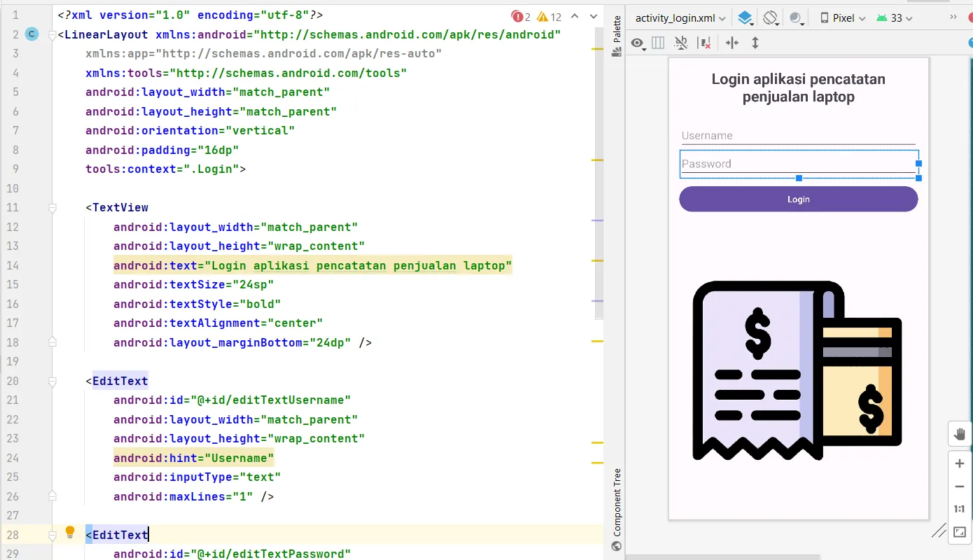Click Zoom to Fit Screen icon
The image size is (973, 560).
(x=960, y=532)
